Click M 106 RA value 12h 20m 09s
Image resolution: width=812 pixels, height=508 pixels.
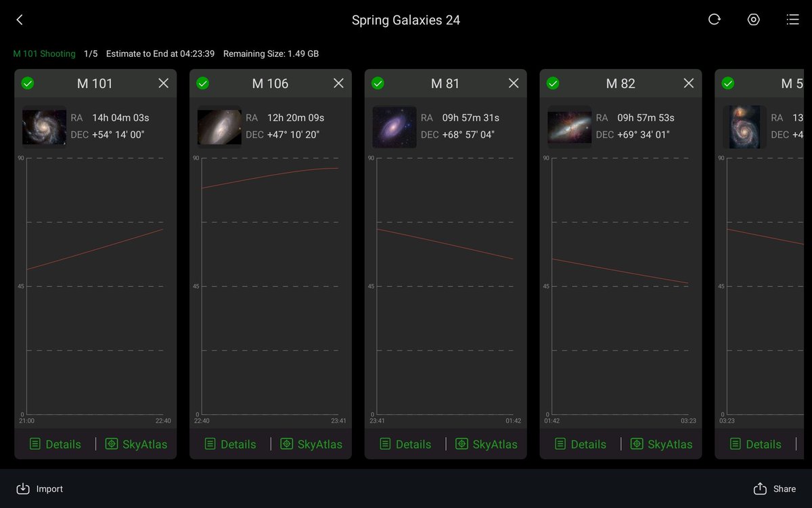[x=296, y=118]
